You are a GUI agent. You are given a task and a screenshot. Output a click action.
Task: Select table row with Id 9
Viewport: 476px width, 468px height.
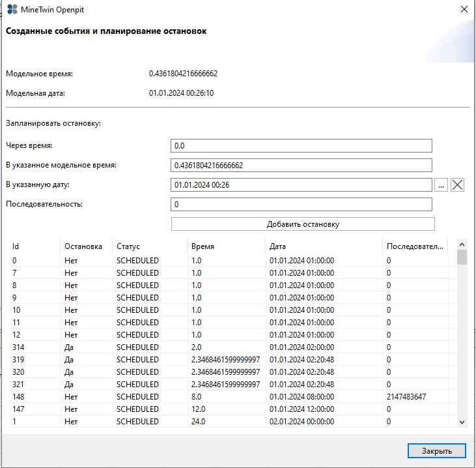point(232,297)
